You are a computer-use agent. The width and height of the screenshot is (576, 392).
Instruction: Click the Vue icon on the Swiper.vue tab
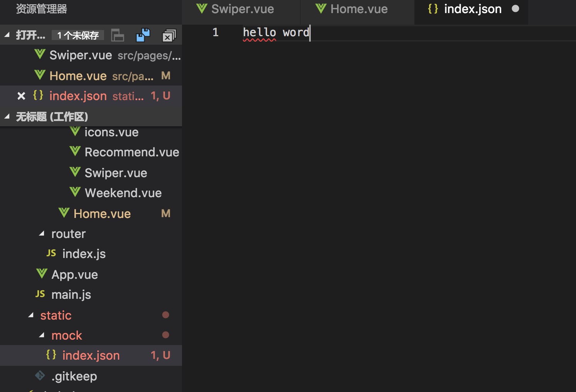click(x=202, y=8)
